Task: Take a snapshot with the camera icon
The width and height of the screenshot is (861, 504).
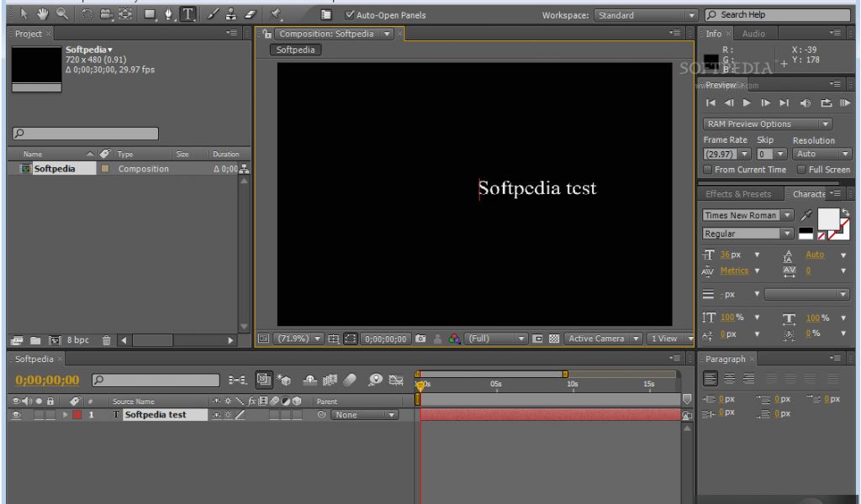Action: pyautogui.click(x=420, y=339)
